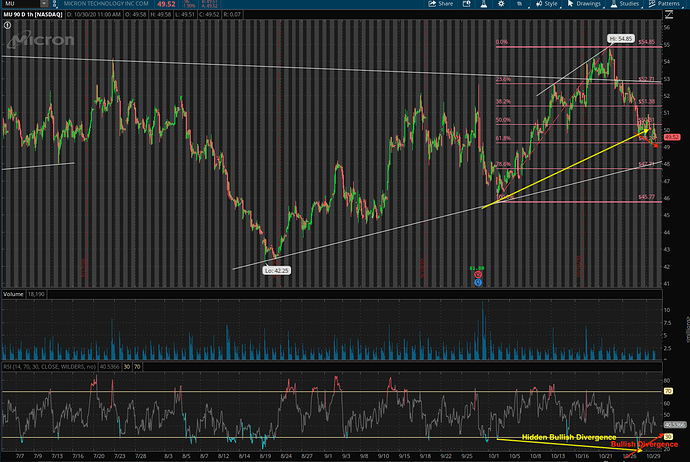The image size is (690, 462).
Task: Click the Lo: 42.25 price bubble
Action: (276, 271)
